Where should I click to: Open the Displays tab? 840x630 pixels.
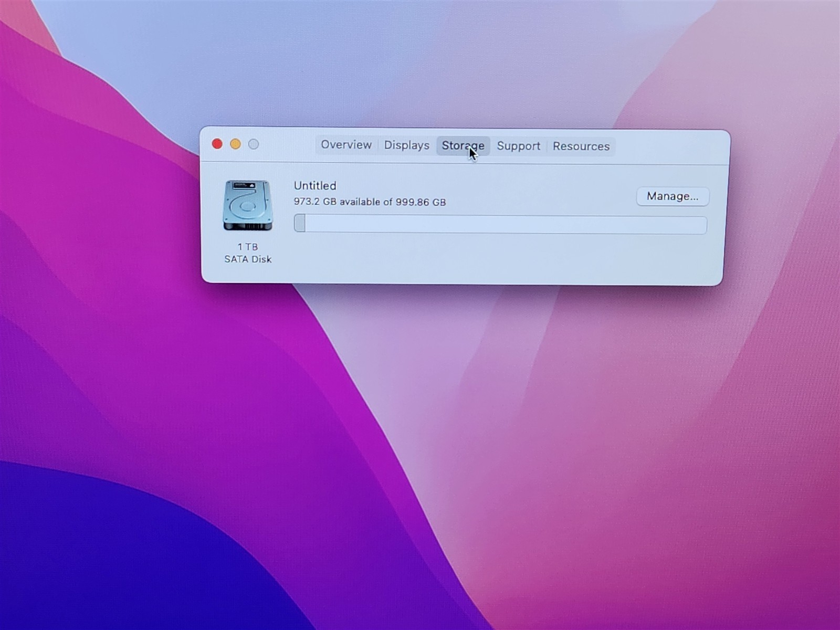click(406, 145)
